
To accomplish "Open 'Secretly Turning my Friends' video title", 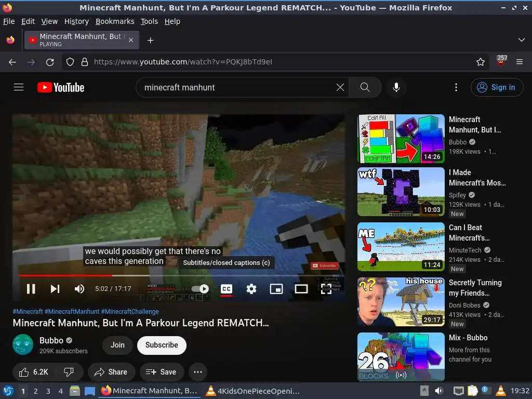I will pos(475,288).
